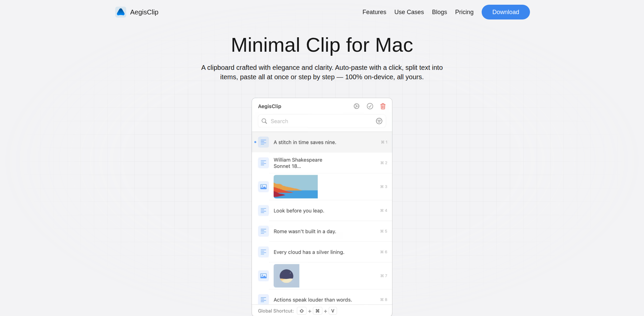
Task: Click the '⌘ 1' shortcut label
Action: point(384,142)
